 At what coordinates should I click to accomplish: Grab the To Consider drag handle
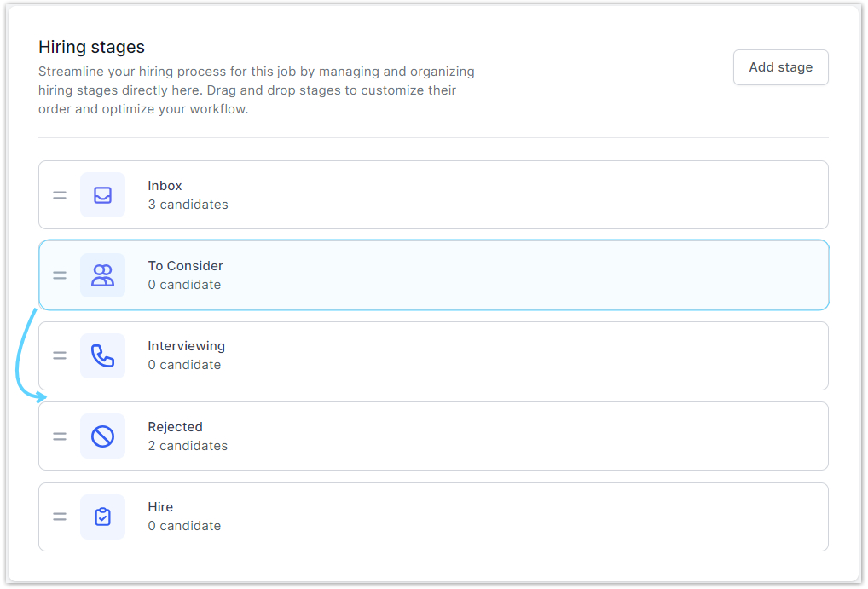coord(60,275)
